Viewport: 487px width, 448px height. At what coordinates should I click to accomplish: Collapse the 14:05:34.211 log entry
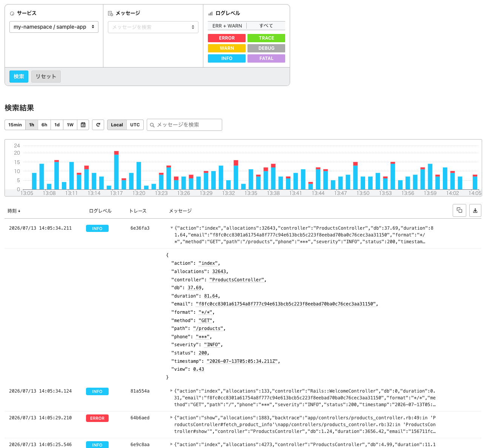tap(172, 228)
